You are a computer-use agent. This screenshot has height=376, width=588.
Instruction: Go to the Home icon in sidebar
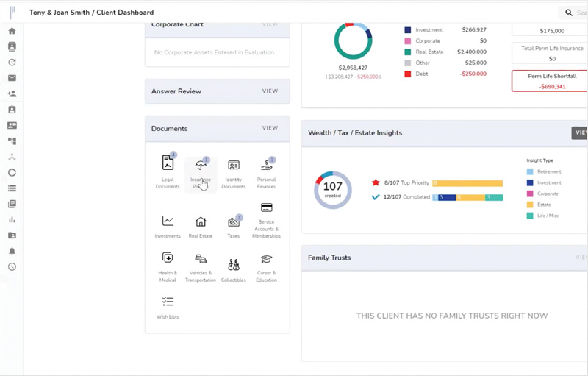[x=12, y=31]
